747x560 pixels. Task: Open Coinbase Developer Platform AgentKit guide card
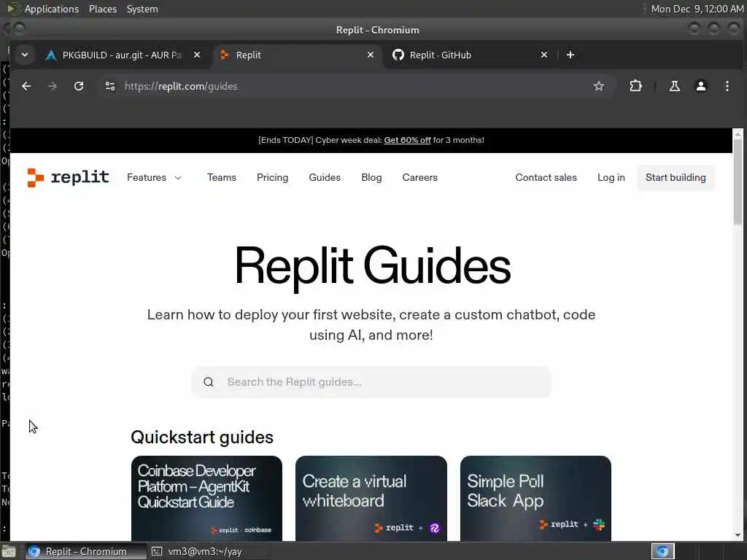click(206, 499)
